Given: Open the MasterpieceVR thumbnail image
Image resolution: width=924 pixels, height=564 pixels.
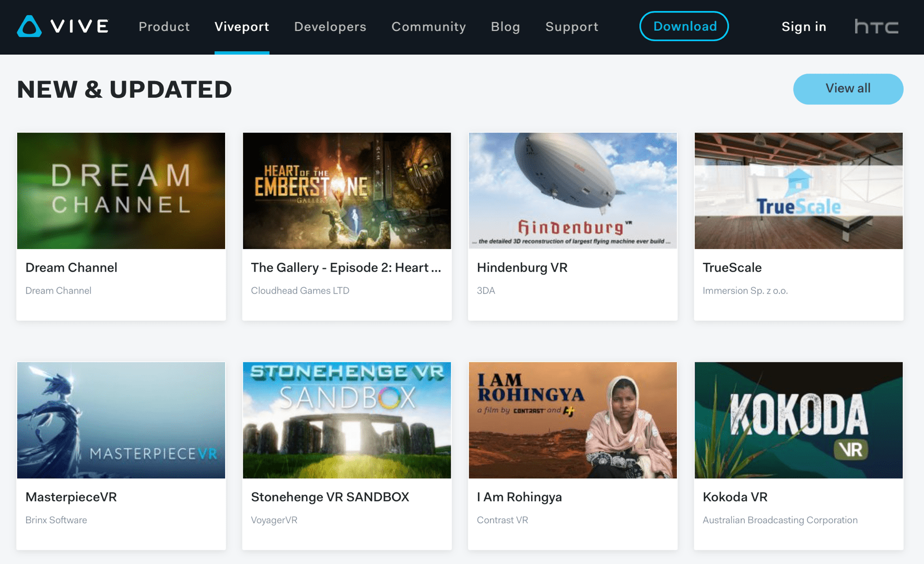Looking at the screenshot, I should (x=121, y=420).
